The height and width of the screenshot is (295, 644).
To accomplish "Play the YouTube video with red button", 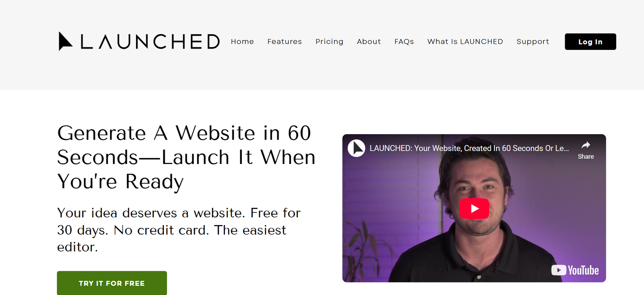I will [x=474, y=209].
